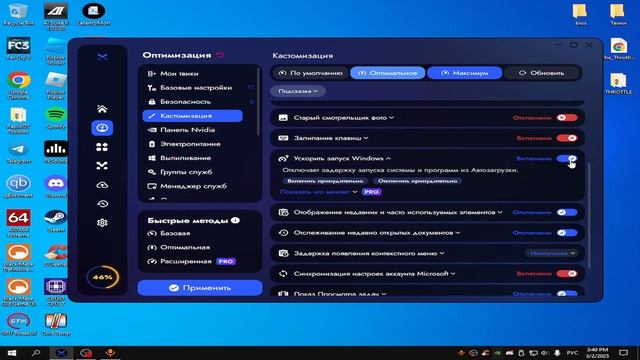Image resolution: width=640 pixels, height=360 pixels.
Task: Open qBittorrent desktop shortcut
Action: click(x=18, y=187)
